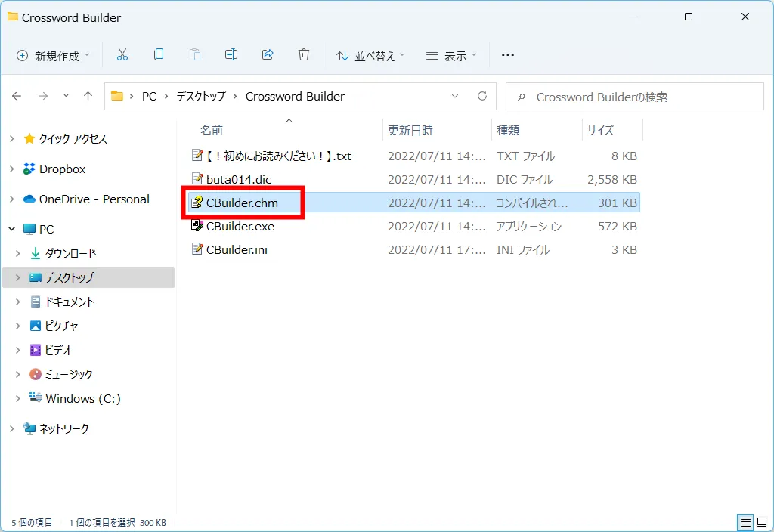Viewport: 774px width, 532px height.
Task: Click the buta014.dic file icon
Action: pos(197,179)
